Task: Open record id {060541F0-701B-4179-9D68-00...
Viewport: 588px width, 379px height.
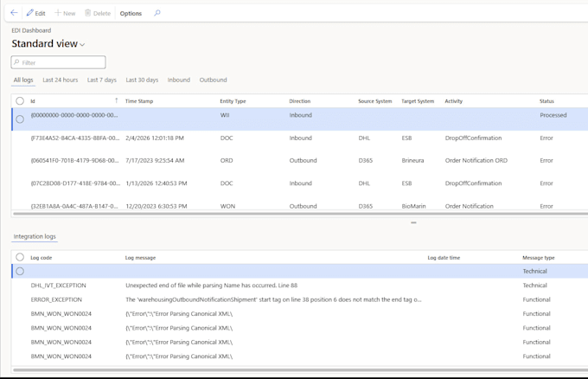Action: (x=74, y=161)
